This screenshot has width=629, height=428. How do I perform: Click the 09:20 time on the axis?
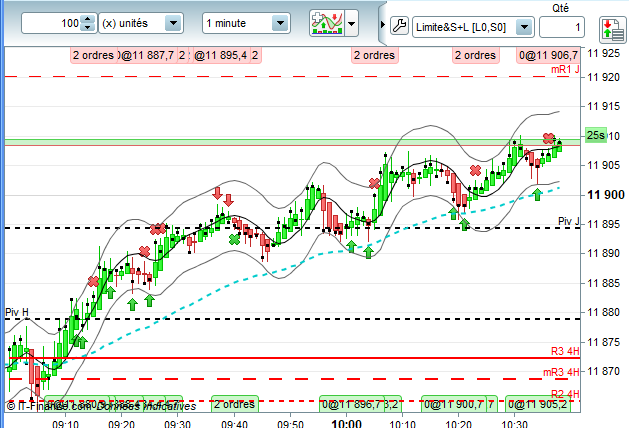(122, 424)
